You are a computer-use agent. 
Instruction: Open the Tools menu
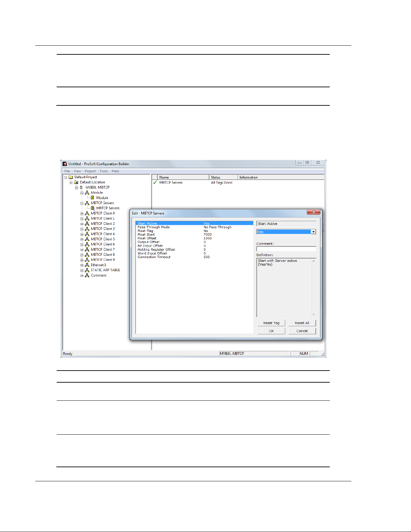click(104, 171)
